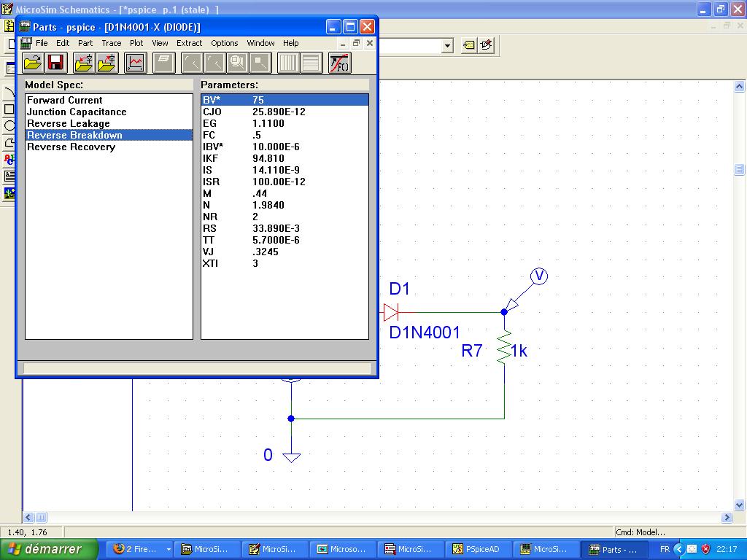
Task: Switch to PSpiceAD in the taskbar
Action: pyautogui.click(x=477, y=550)
